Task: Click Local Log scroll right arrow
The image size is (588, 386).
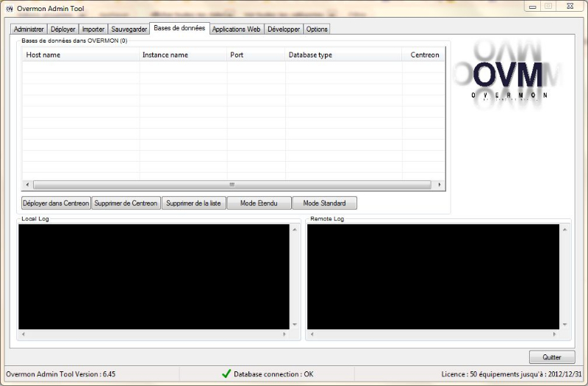Action: pyautogui.click(x=284, y=334)
